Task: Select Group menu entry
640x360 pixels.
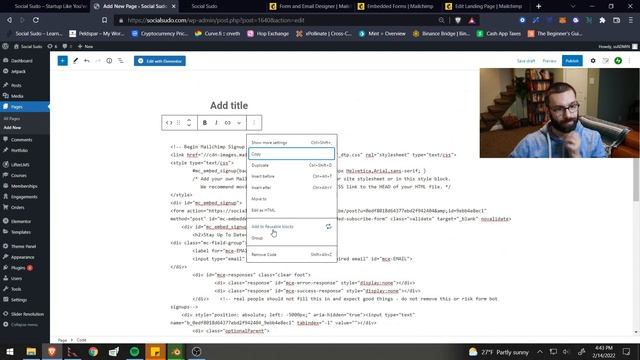Action: (x=291, y=238)
